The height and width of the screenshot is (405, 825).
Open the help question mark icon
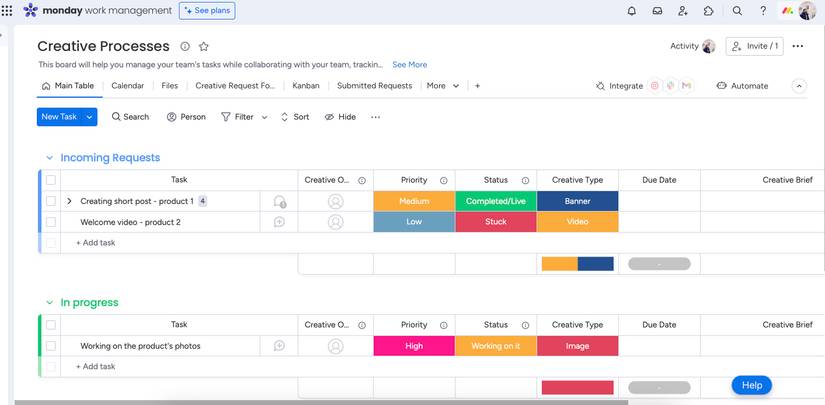(x=763, y=11)
